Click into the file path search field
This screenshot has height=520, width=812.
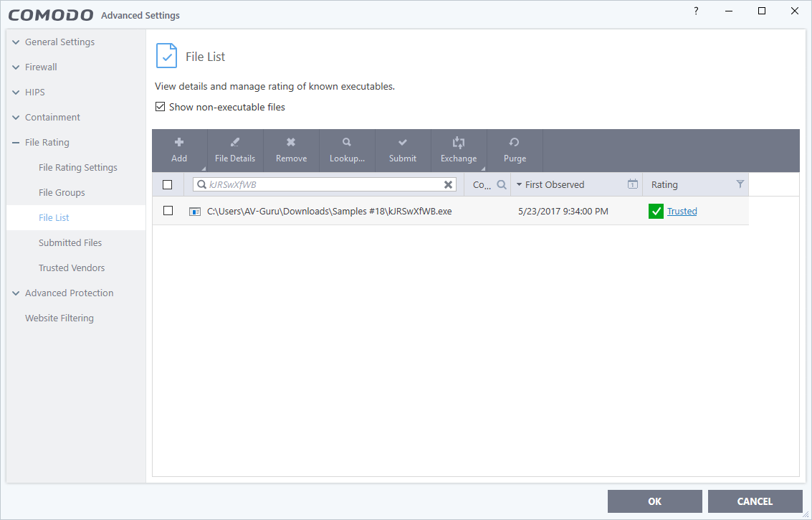pyautogui.click(x=325, y=184)
